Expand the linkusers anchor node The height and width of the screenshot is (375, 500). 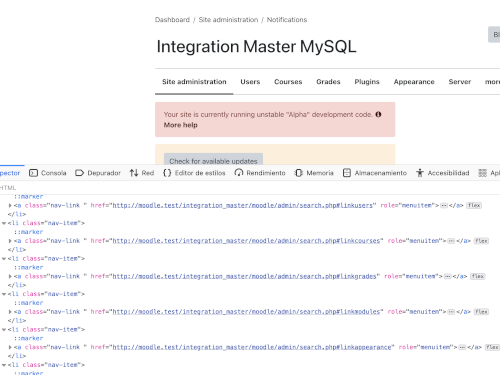[x=10, y=205]
